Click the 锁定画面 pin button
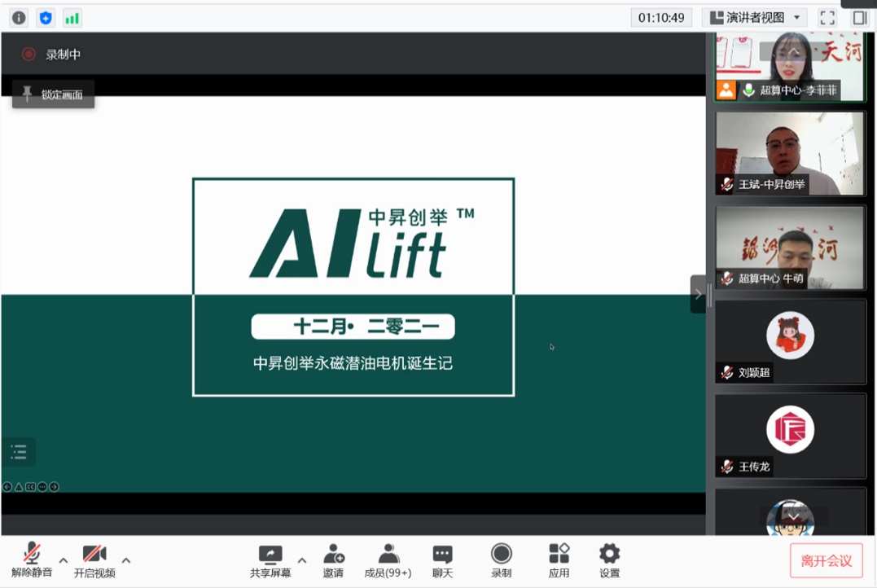The width and height of the screenshot is (877, 588). 53,94
